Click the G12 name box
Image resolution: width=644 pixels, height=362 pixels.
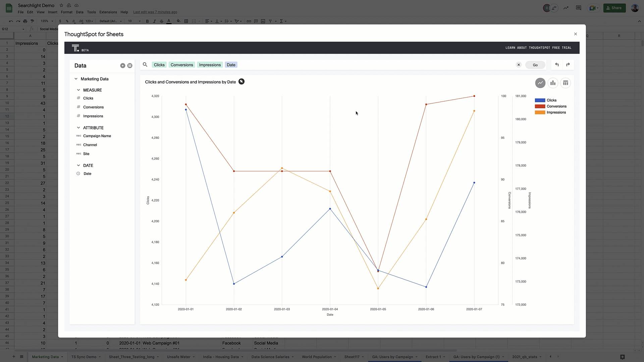[x=13, y=29]
